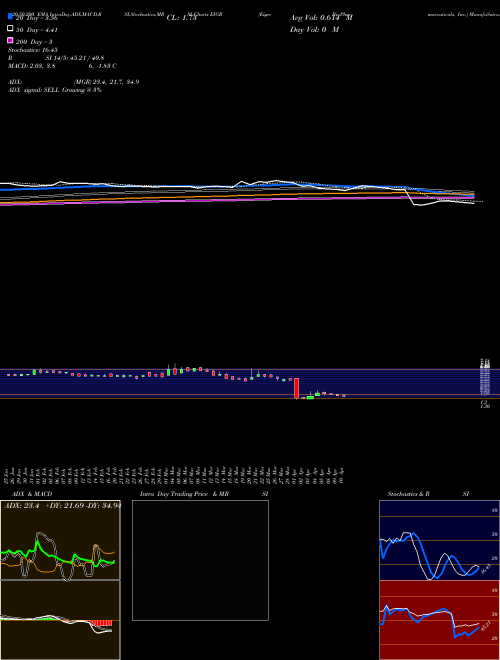Click the 'Stochastics & R' panel title

408,494
